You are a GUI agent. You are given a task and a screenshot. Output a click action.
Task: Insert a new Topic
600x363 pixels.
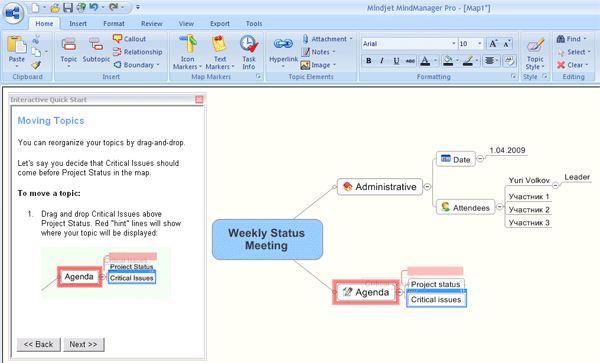tap(69, 52)
